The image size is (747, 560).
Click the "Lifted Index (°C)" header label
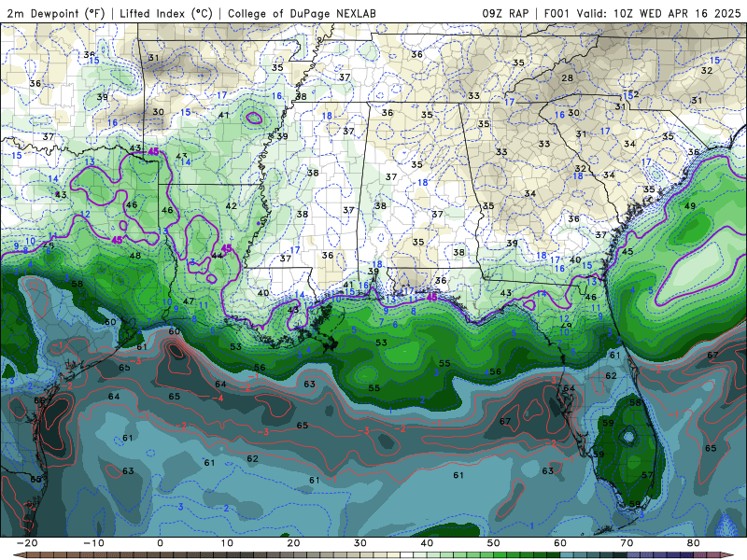(x=166, y=13)
